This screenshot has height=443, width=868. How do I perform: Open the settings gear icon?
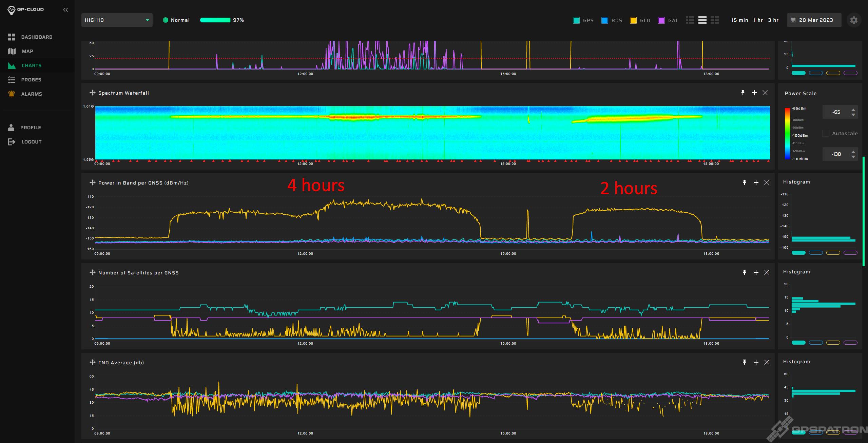point(853,20)
